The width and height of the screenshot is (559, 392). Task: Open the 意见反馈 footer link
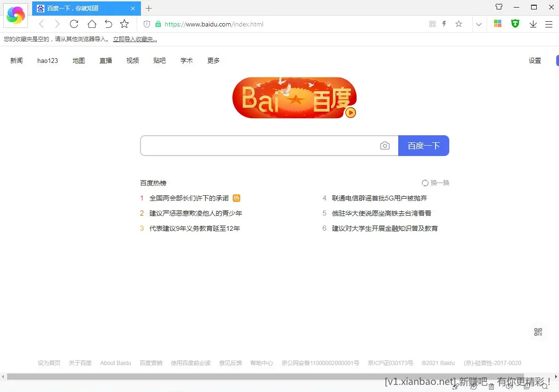coord(230,363)
